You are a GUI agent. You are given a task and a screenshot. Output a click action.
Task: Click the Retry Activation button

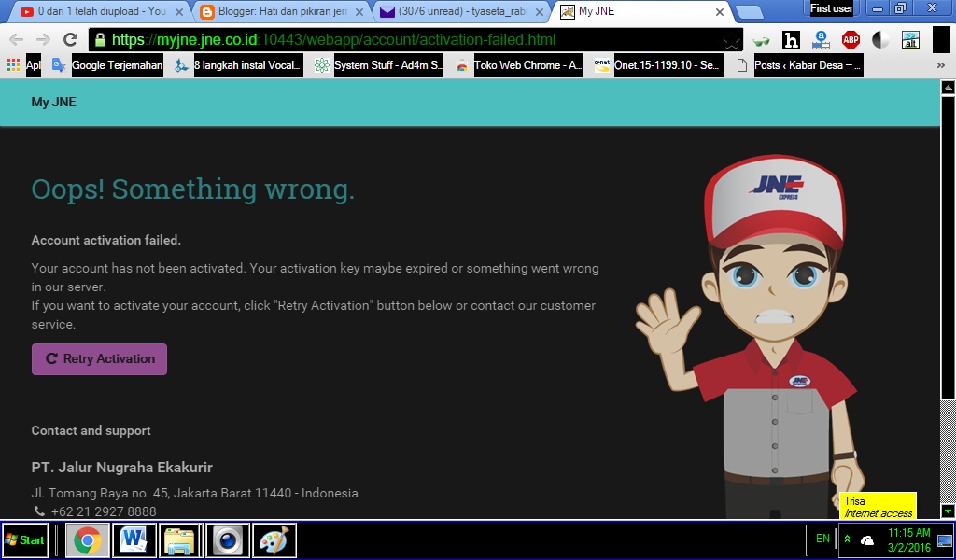point(99,359)
